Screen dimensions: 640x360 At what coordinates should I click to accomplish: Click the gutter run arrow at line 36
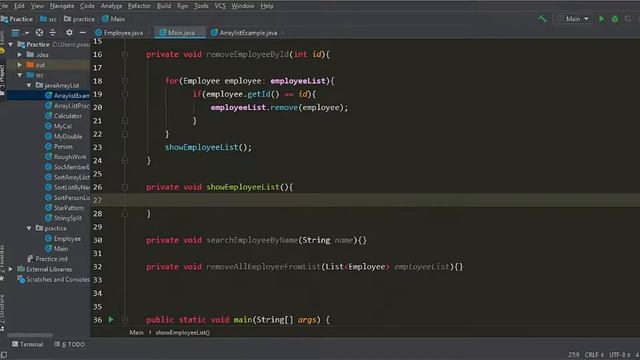pyautogui.click(x=111, y=320)
